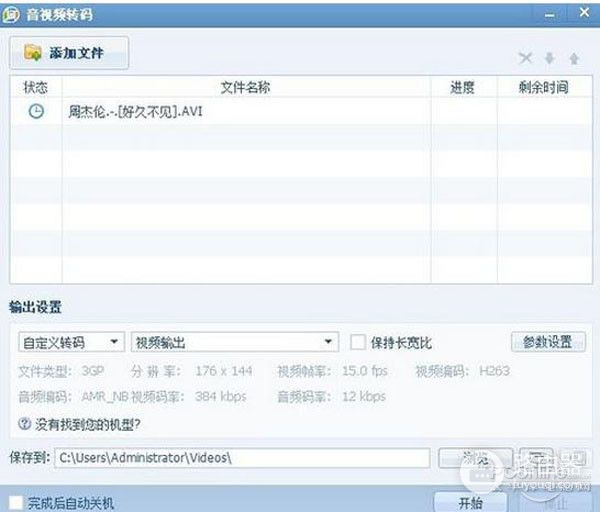Click the 384 kbps video bitrate value
The height and width of the screenshot is (512, 600).
221,396
